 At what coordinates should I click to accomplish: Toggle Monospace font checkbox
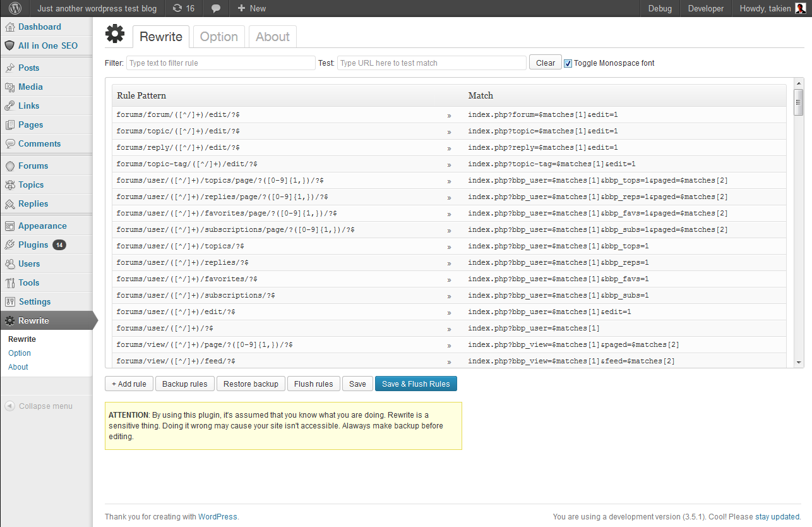click(x=568, y=63)
